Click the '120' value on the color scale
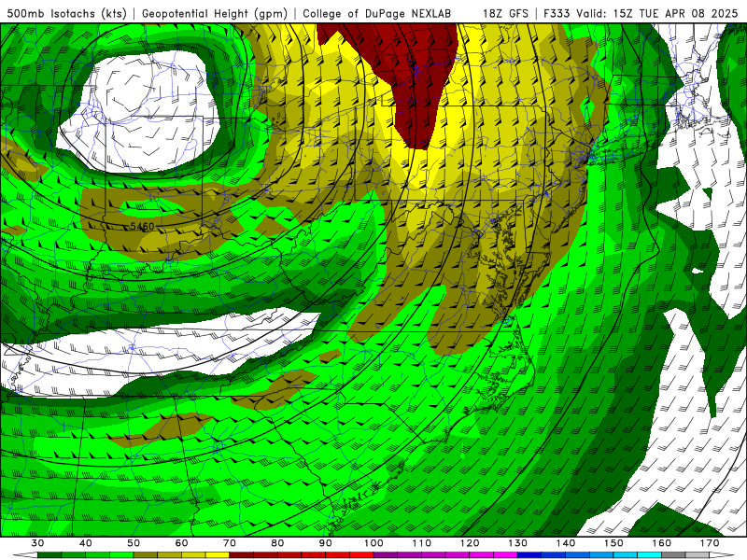Image resolution: width=747 pixels, height=560 pixels. click(470, 543)
